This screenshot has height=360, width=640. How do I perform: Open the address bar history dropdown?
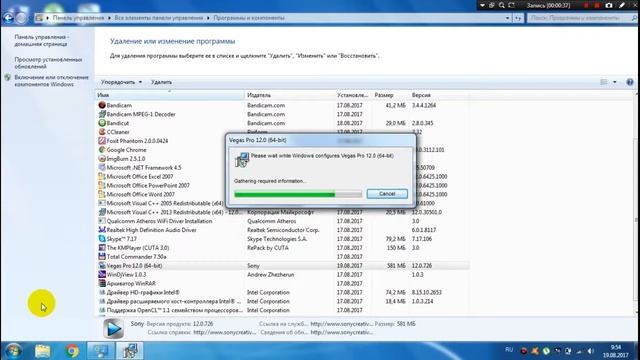click(507, 18)
